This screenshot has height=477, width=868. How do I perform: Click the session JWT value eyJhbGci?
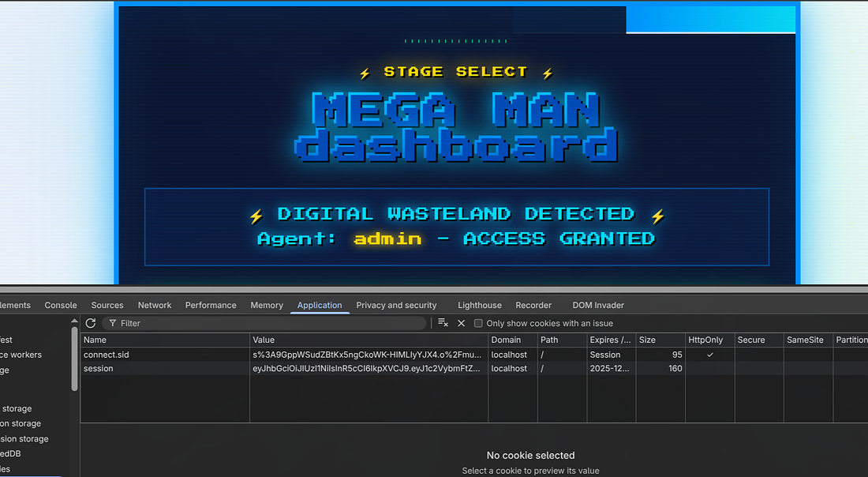(x=366, y=369)
